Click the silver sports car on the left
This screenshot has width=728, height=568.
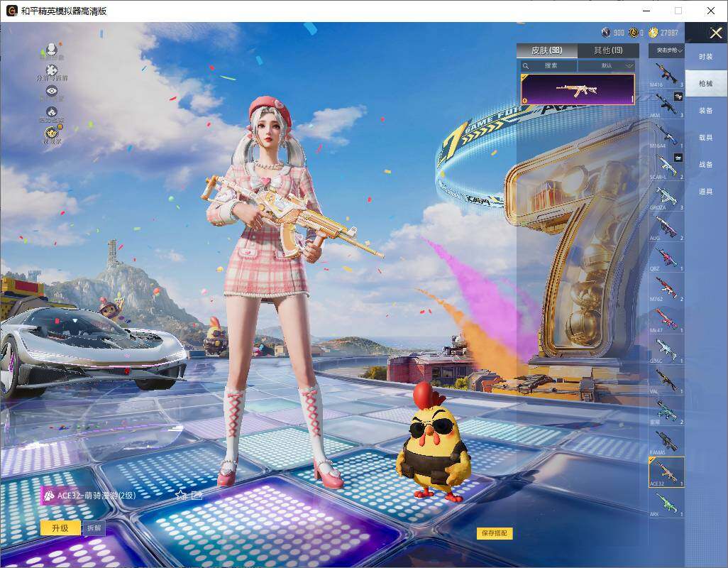[x=93, y=351]
